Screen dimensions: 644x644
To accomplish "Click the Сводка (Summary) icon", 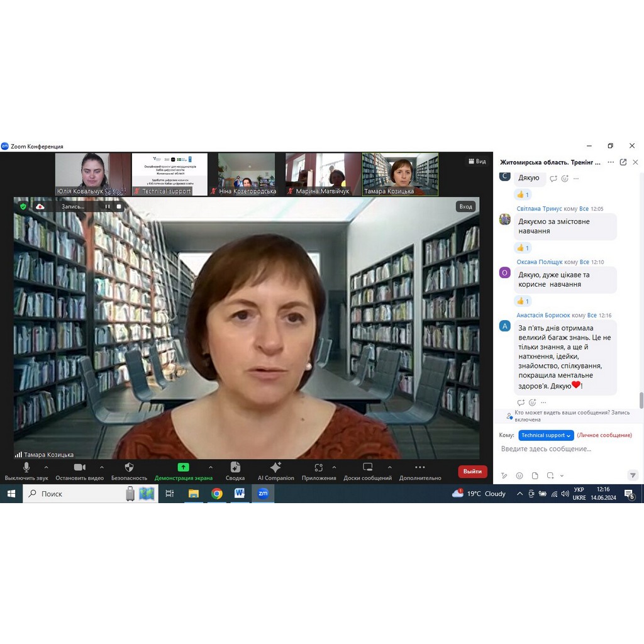I will (x=235, y=471).
